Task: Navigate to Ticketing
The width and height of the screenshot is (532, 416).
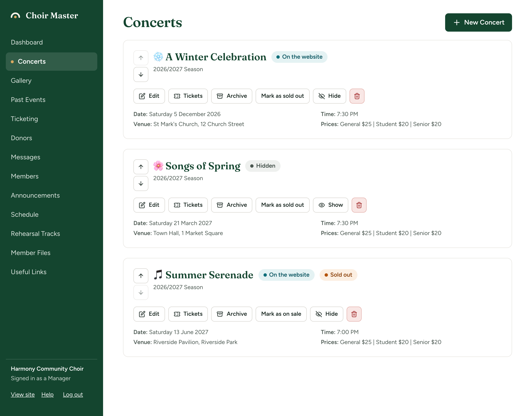Action: [x=51, y=119]
